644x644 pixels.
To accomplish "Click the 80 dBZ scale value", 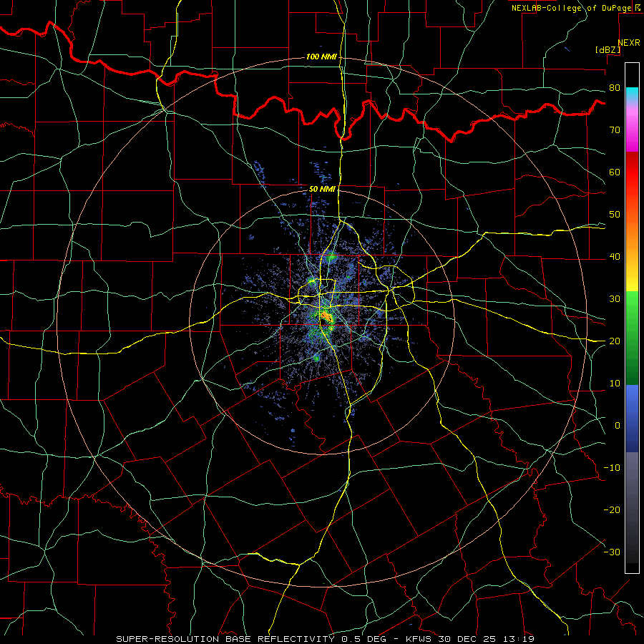I will [x=615, y=88].
